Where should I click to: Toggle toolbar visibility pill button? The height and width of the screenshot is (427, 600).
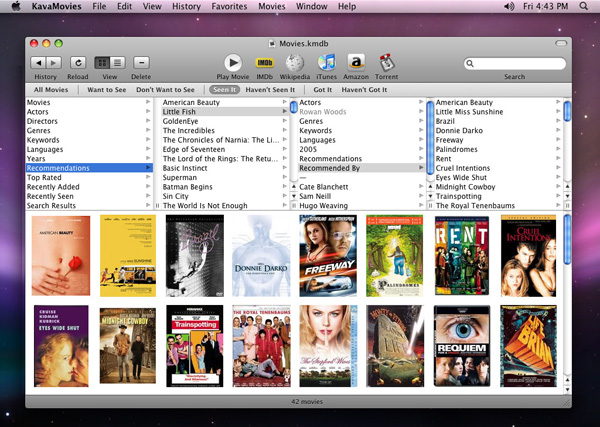tap(561, 43)
